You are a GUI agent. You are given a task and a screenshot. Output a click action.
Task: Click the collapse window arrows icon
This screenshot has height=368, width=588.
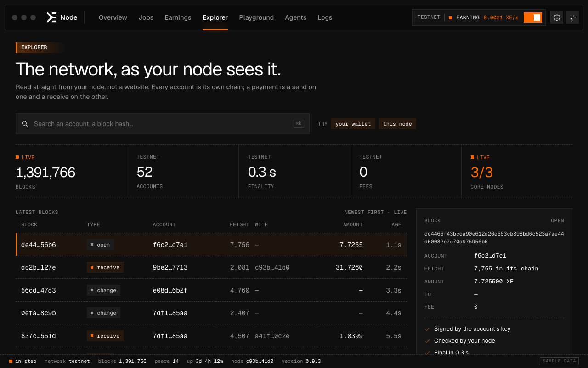572,17
